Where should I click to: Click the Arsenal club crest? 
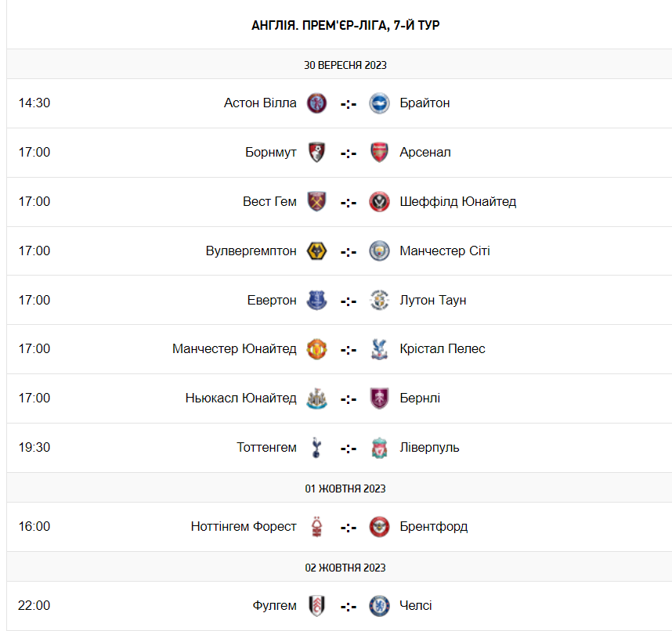click(380, 153)
